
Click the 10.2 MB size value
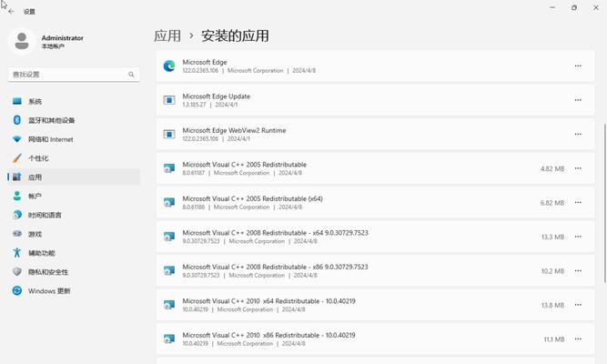[x=552, y=271]
